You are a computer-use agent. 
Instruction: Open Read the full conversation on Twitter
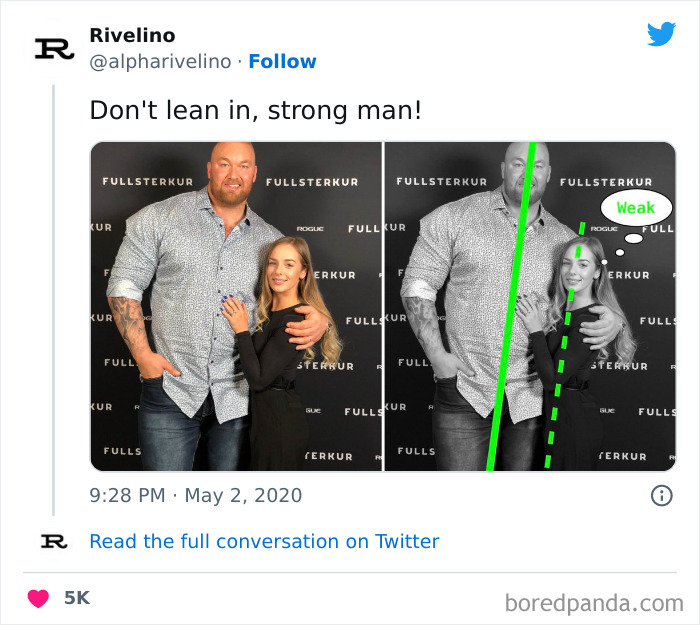(264, 541)
